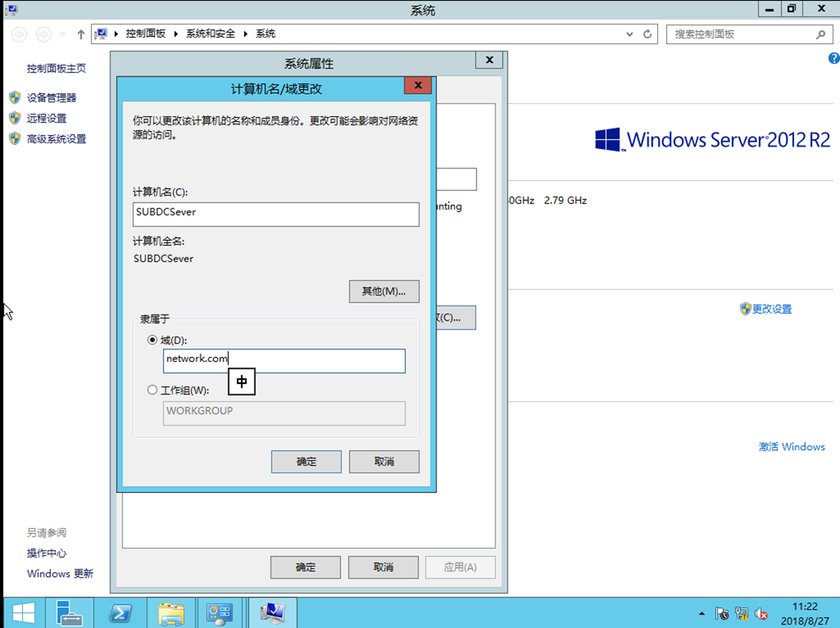Go up one level arrow
This screenshot has width=840, height=628.
[x=81, y=34]
